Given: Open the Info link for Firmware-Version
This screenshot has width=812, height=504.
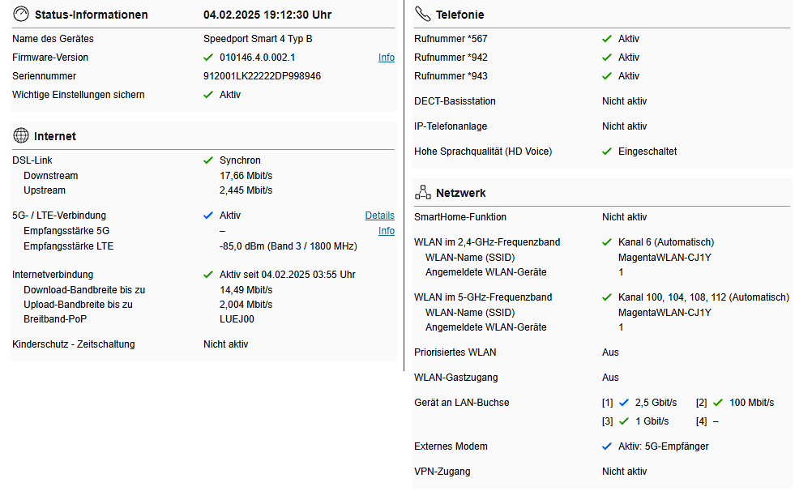Looking at the screenshot, I should point(387,58).
